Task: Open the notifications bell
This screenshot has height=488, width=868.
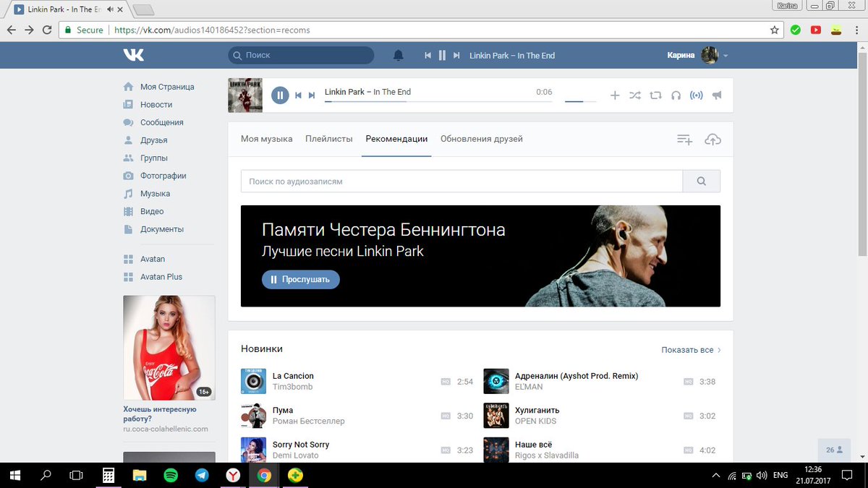Action: [399, 55]
